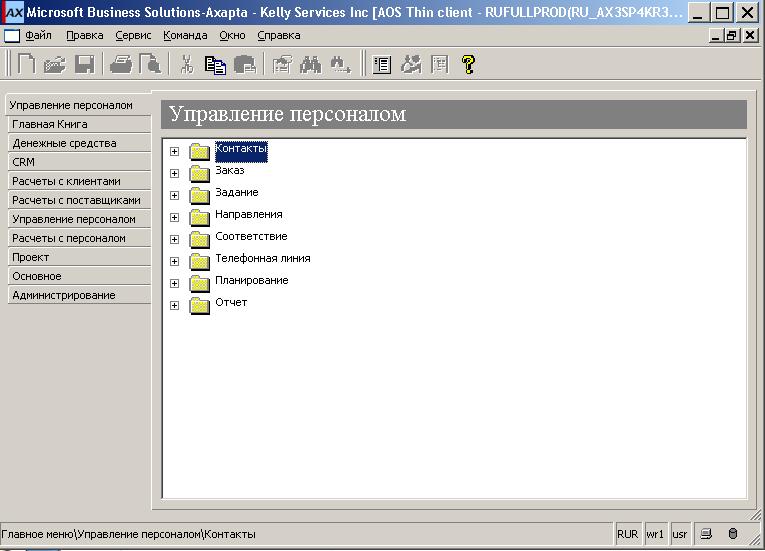
Task: Click the Задание folder icon
Action: click(200, 195)
